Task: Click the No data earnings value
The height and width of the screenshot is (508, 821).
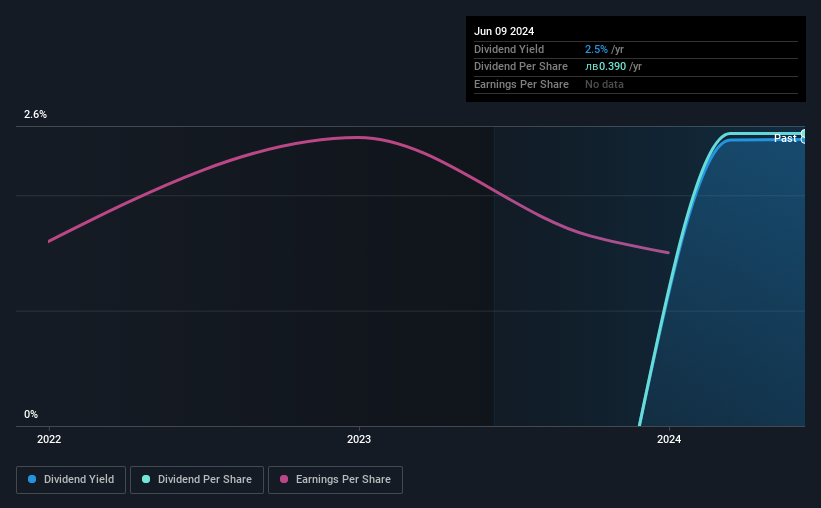Action: pos(604,84)
